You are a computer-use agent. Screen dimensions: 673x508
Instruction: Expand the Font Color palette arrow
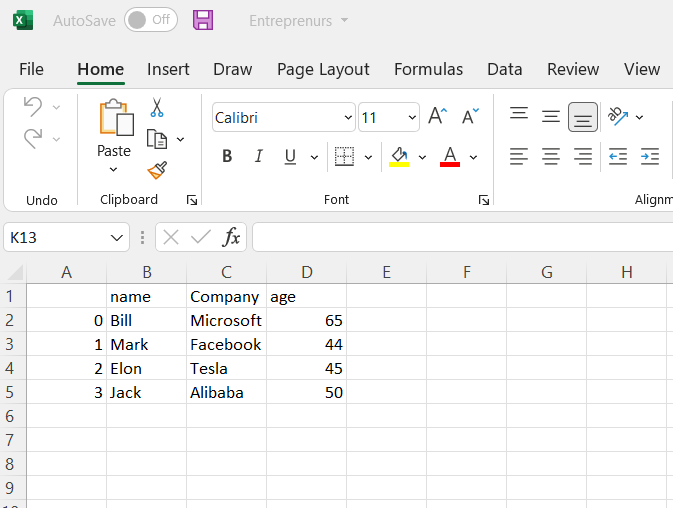(x=473, y=157)
